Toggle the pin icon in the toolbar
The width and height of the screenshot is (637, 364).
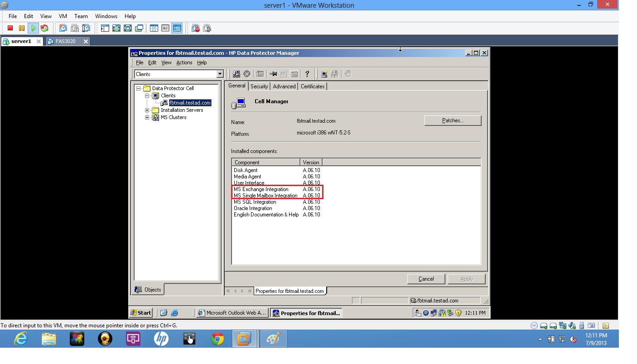[x=273, y=73]
